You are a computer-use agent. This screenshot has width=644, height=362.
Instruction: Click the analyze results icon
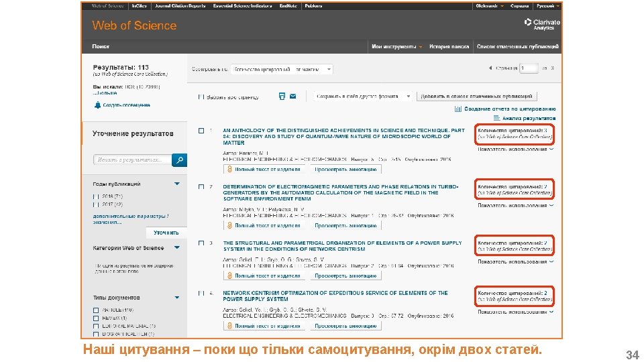click(x=496, y=118)
